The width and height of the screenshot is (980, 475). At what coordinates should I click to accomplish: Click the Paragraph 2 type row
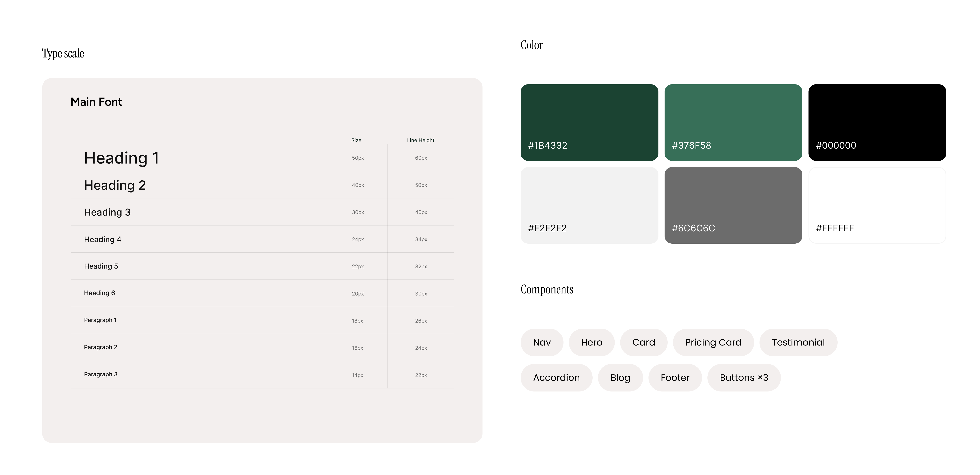[x=262, y=347]
